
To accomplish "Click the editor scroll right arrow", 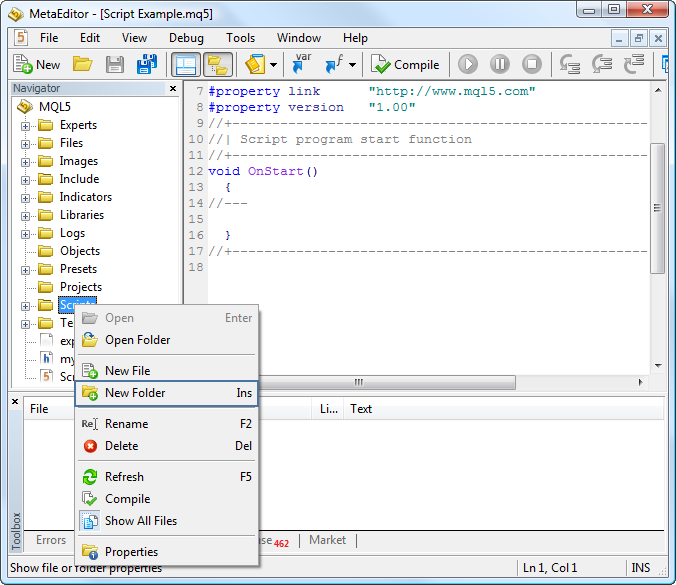I will click(640, 382).
